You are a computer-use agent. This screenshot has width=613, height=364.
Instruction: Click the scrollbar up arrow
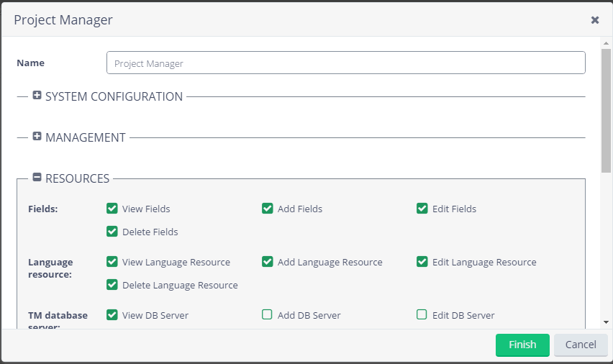coord(607,43)
